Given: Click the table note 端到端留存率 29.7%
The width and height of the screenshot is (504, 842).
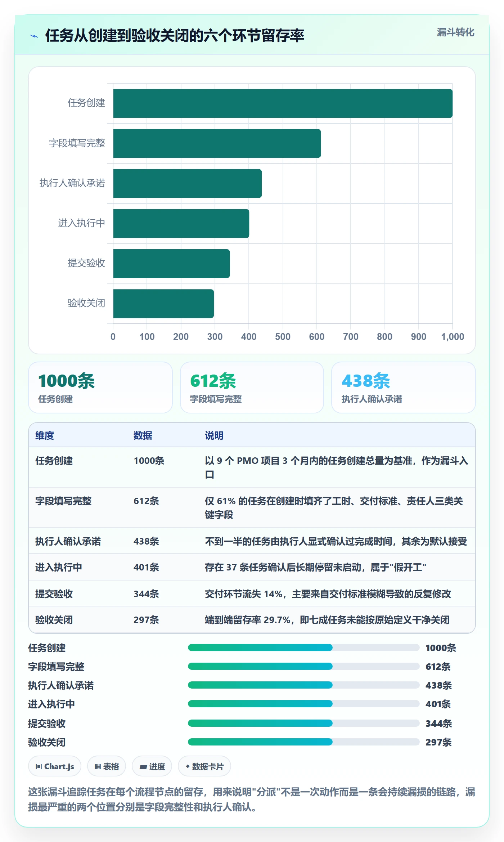Looking at the screenshot, I should click(327, 620).
